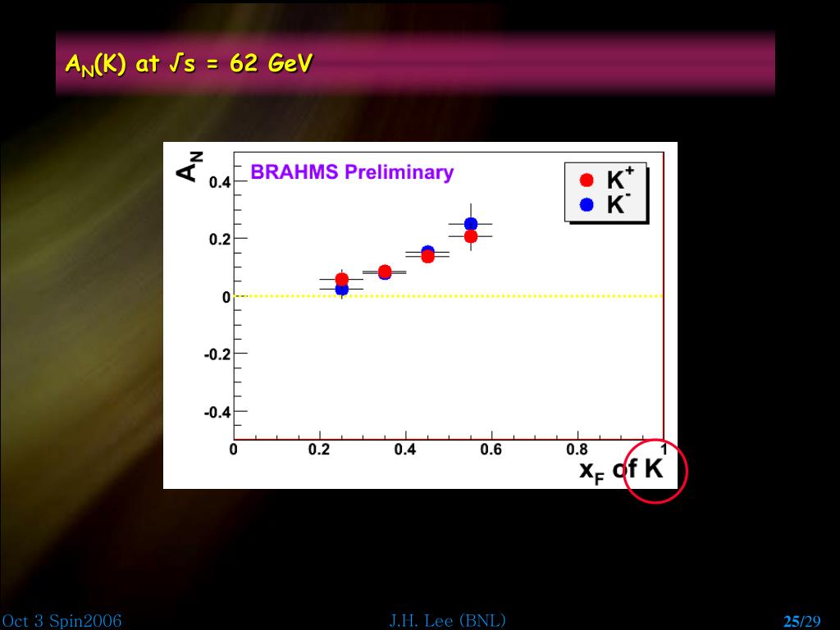Click the 'xF of K' x-axis title

click(622, 472)
